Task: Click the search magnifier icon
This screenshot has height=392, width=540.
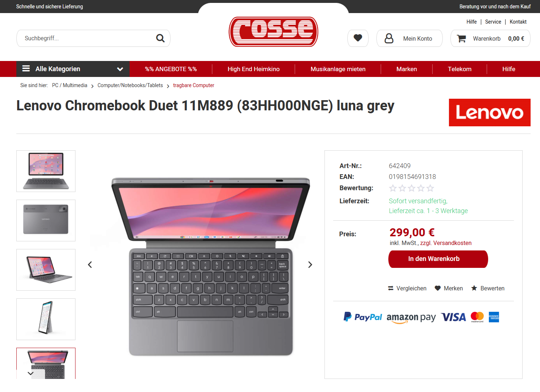Action: pyautogui.click(x=160, y=38)
